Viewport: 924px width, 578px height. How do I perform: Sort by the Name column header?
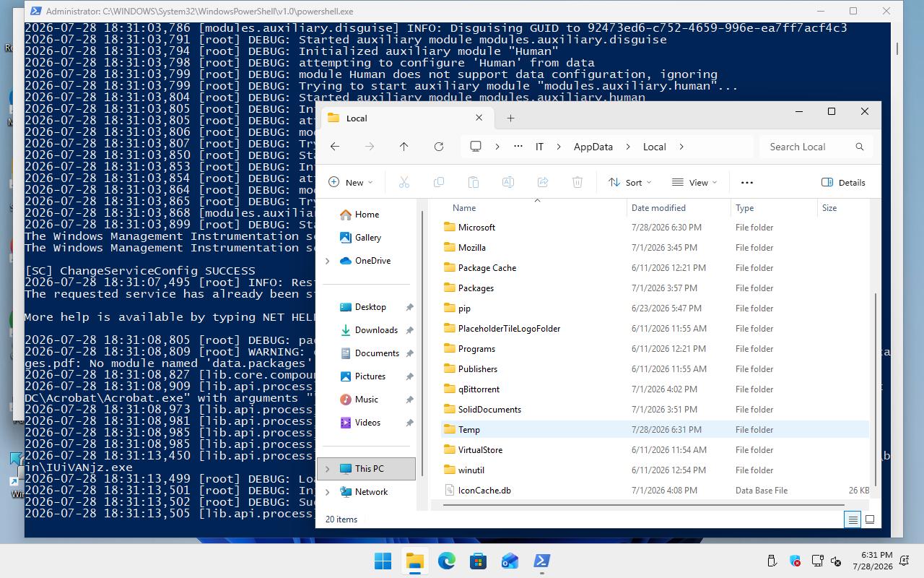[534, 208]
